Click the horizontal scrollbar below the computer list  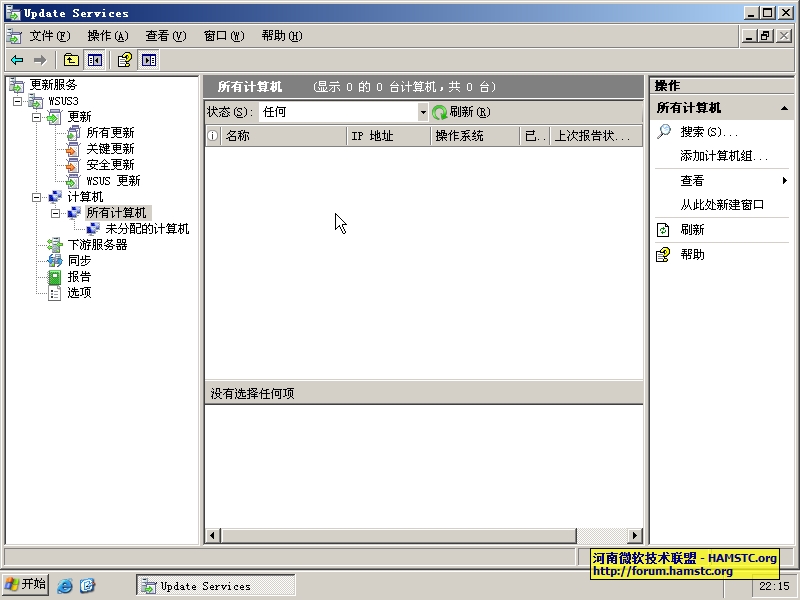tap(420, 534)
